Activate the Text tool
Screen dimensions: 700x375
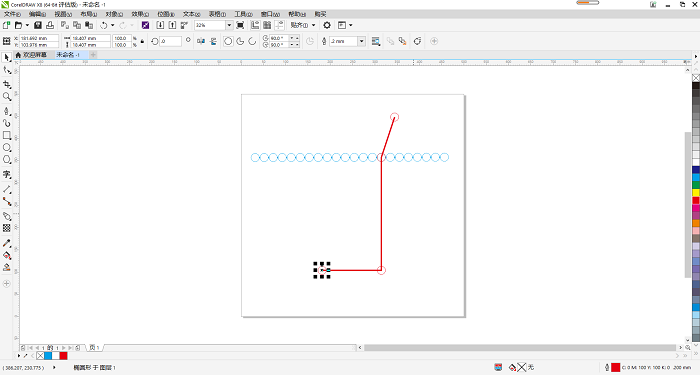pyautogui.click(x=7, y=174)
